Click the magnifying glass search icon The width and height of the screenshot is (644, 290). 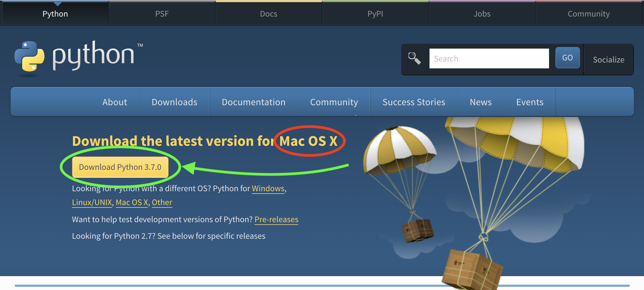(x=414, y=58)
